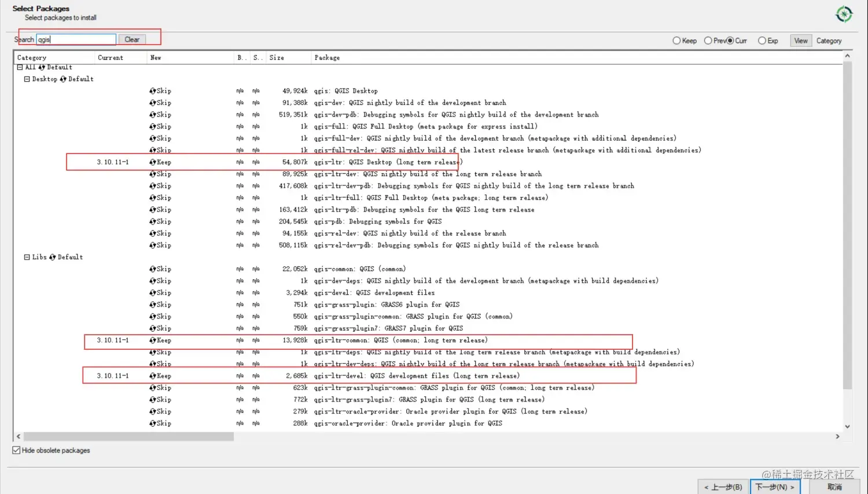Select the Curr radio button
Viewport: 868px width, 494px height.
[x=730, y=41]
